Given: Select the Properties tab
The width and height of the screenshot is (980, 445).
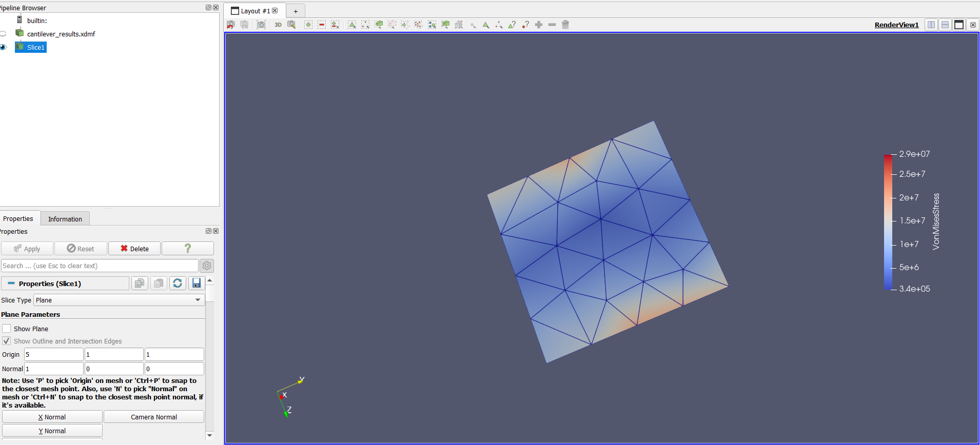Looking at the screenshot, I should point(18,218).
